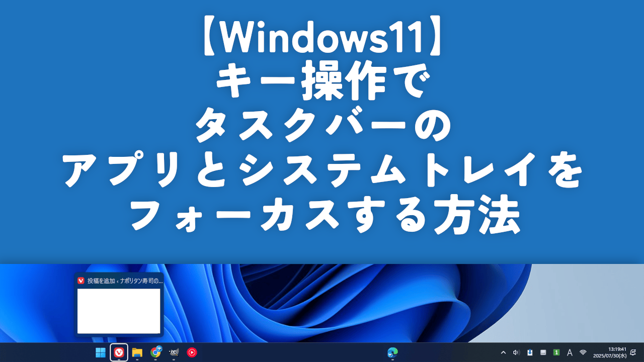The image size is (644, 362).
Task: Click the green number 1 tray icon
Action: pyautogui.click(x=556, y=352)
